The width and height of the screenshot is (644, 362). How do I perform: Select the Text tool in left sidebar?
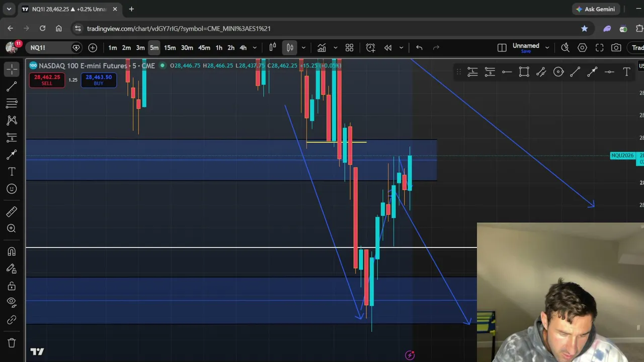click(12, 172)
